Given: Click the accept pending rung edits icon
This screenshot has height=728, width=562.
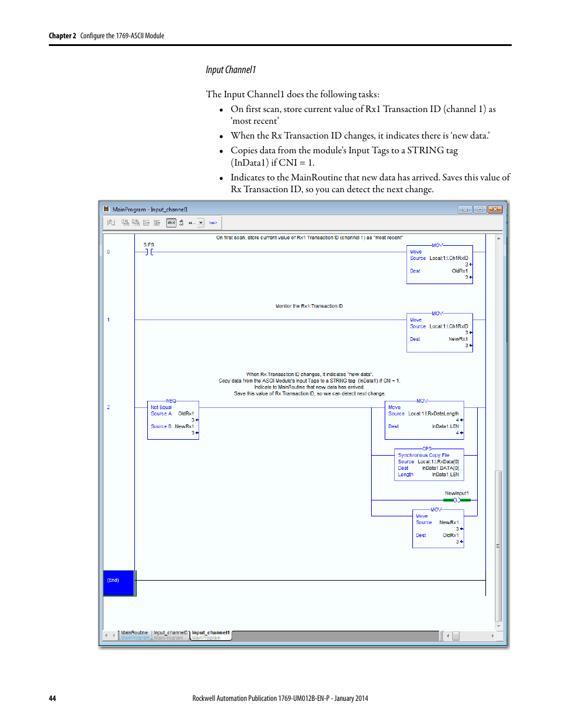Looking at the screenshot, I should [125, 223].
